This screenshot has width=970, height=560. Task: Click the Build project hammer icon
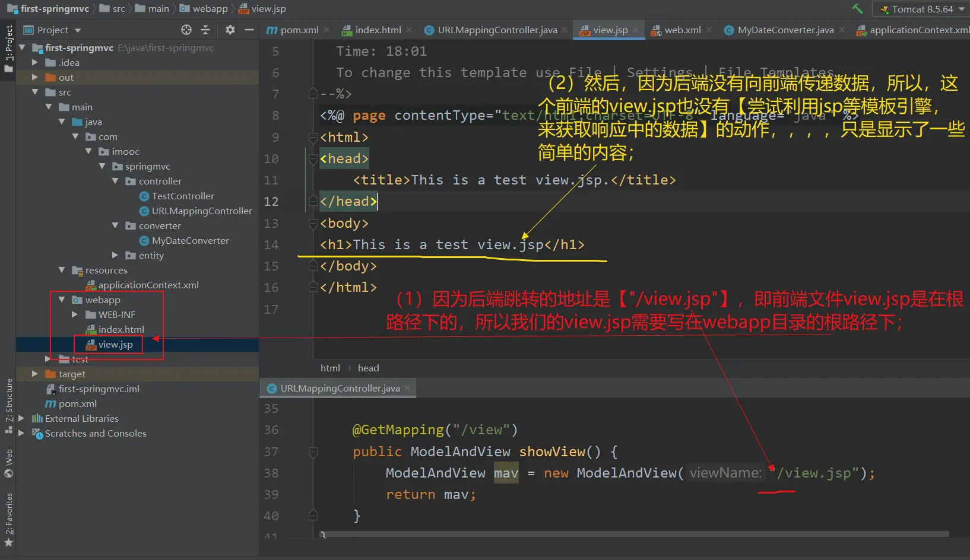tap(857, 9)
